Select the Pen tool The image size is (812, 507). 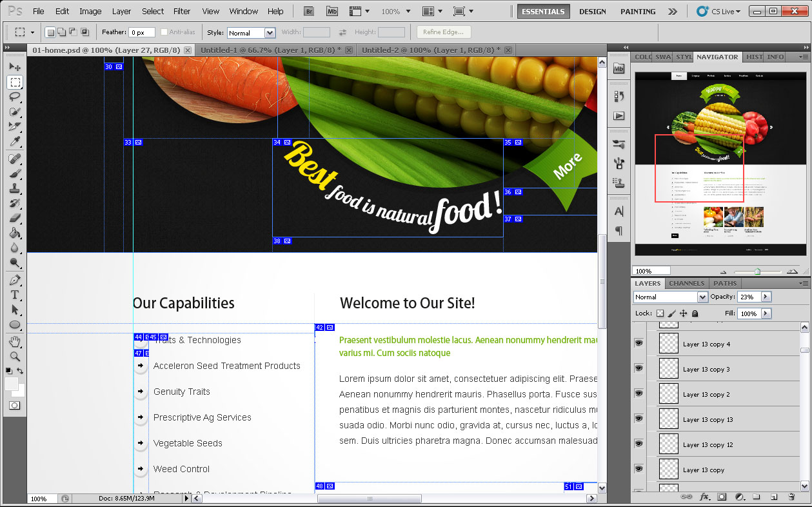tap(15, 280)
